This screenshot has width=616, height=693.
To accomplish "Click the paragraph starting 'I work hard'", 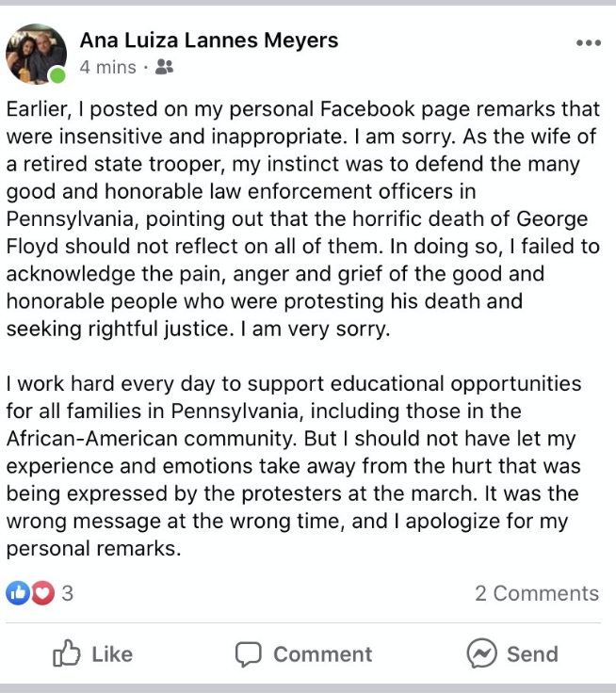I will [294, 466].
